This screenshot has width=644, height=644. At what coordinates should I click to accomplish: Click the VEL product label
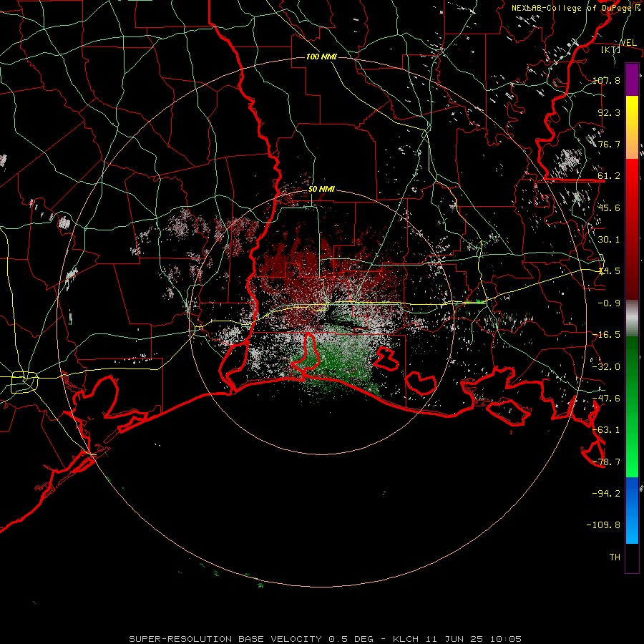pos(628,43)
